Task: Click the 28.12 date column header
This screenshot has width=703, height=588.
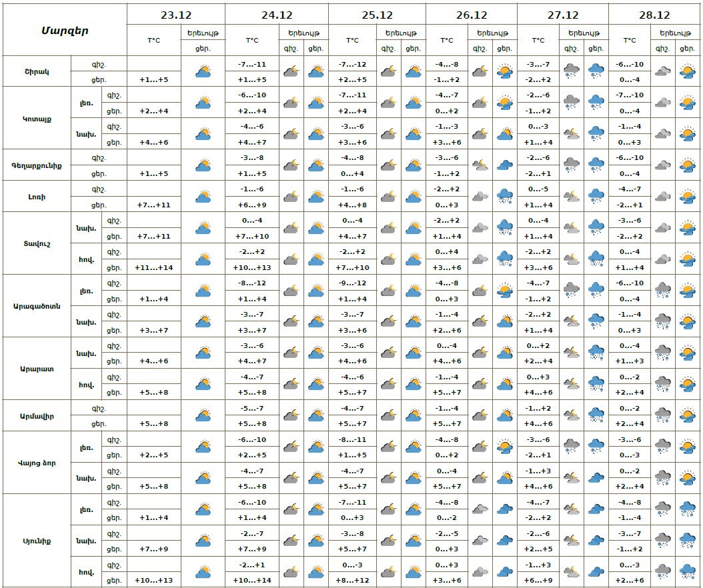Action: click(x=654, y=15)
